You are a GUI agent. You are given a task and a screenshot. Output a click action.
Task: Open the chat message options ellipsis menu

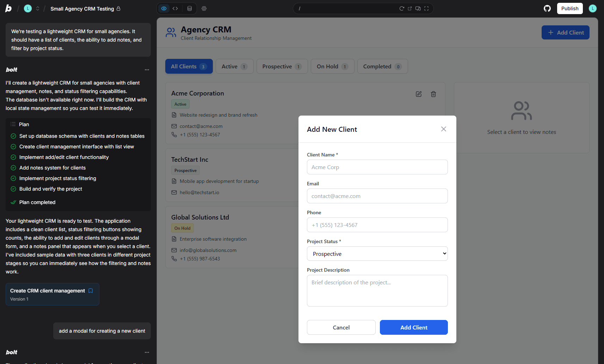147,70
